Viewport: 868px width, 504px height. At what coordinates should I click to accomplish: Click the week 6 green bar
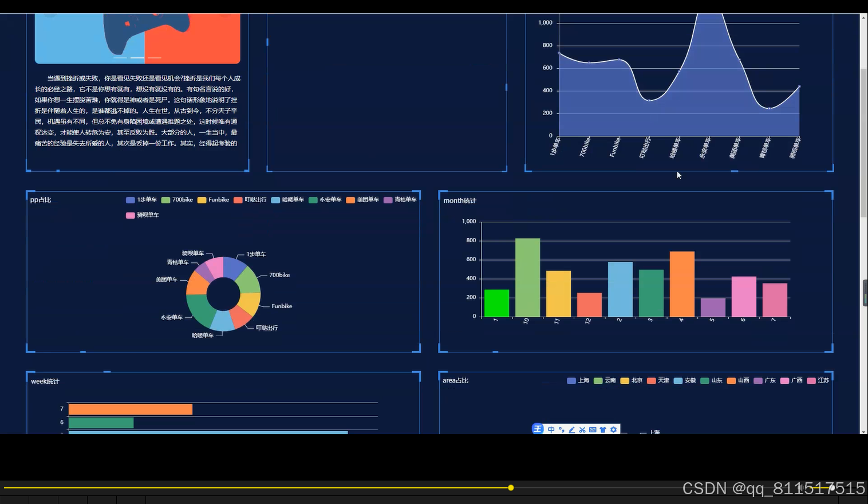pyautogui.click(x=101, y=423)
